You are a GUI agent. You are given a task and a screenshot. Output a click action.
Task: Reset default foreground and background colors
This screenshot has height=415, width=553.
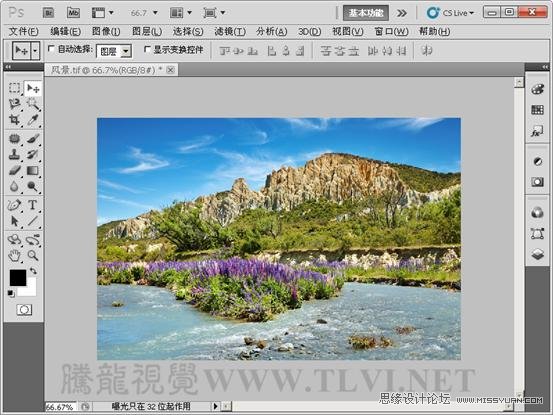coord(11,293)
